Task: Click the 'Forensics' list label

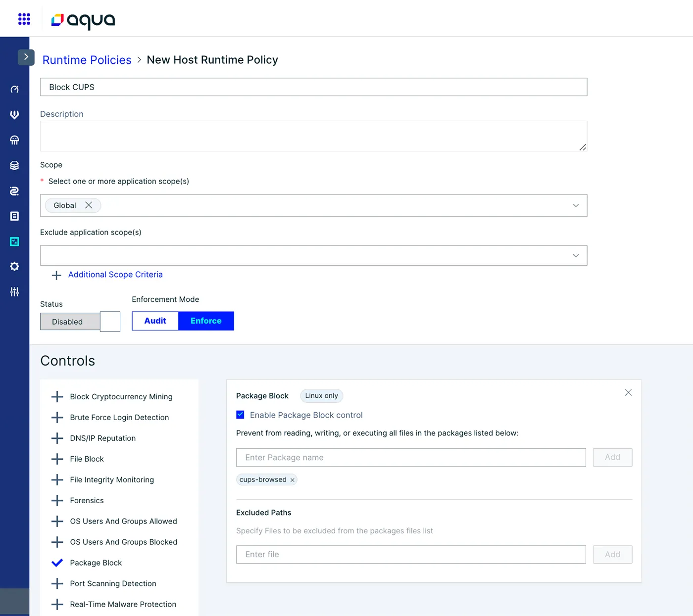Action: pos(87,501)
